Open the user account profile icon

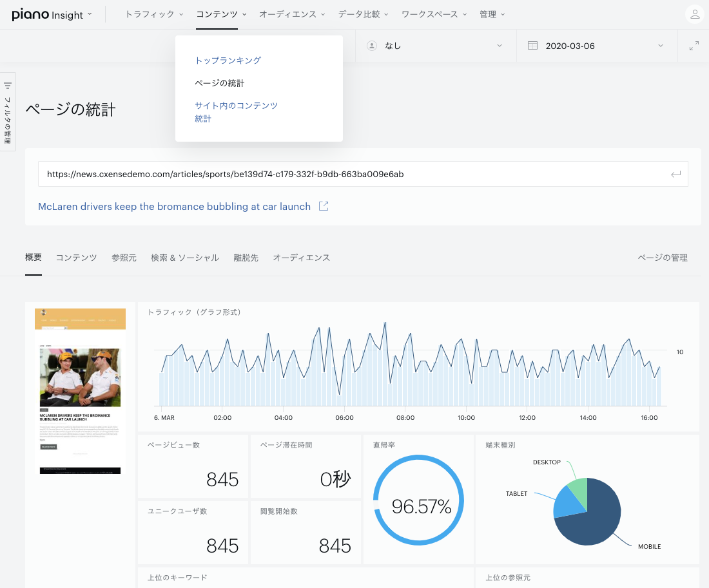[x=695, y=14]
